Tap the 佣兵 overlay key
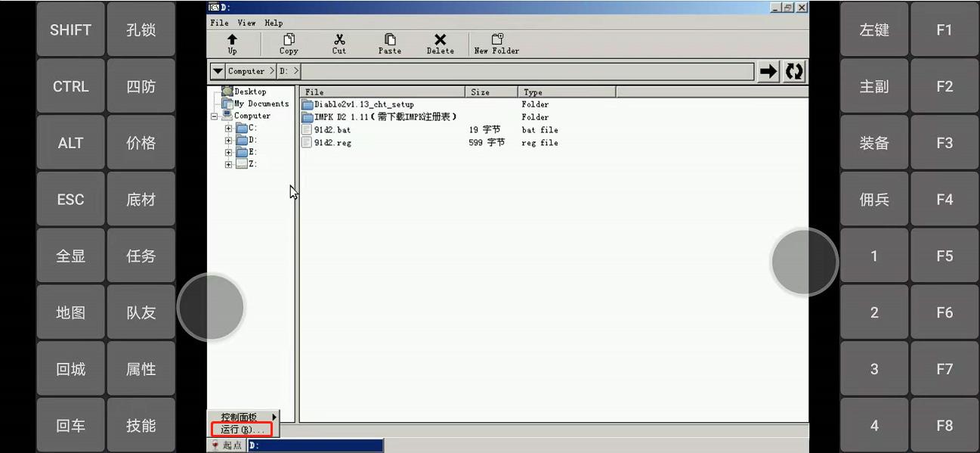 [x=874, y=200]
